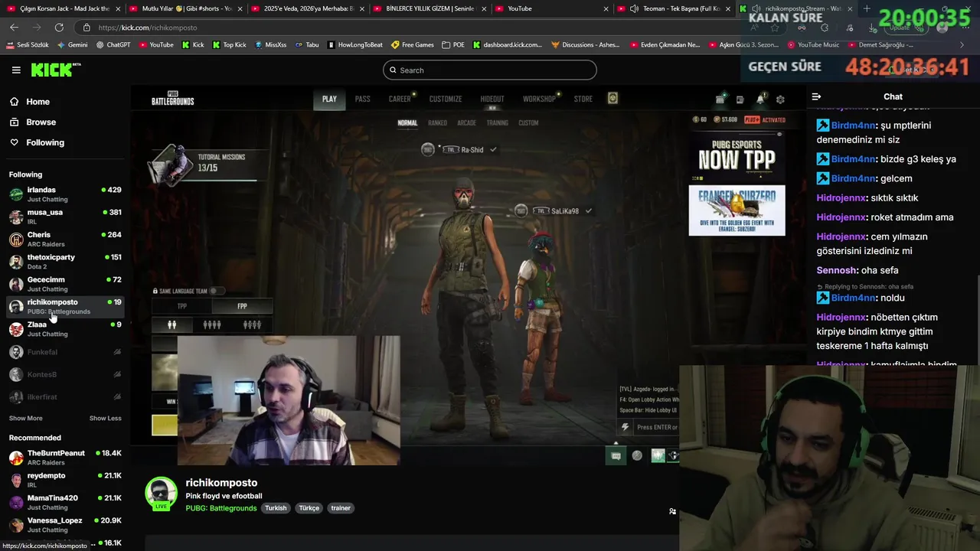Click Sennosh username in chat
The width and height of the screenshot is (980, 551).
point(836,270)
